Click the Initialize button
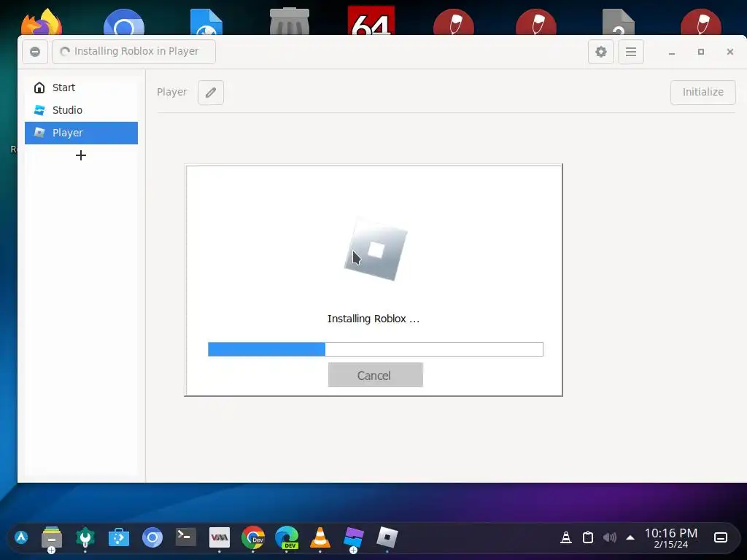The width and height of the screenshot is (747, 560). click(x=703, y=93)
